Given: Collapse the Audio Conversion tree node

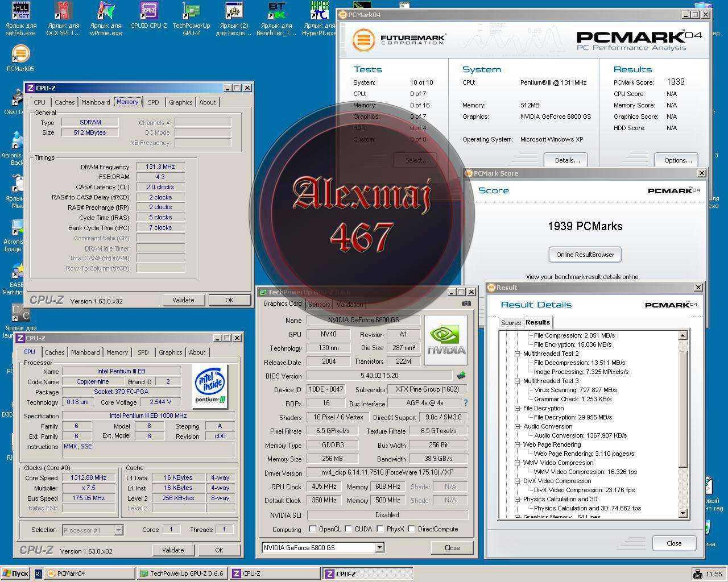Looking at the screenshot, I should point(518,426).
